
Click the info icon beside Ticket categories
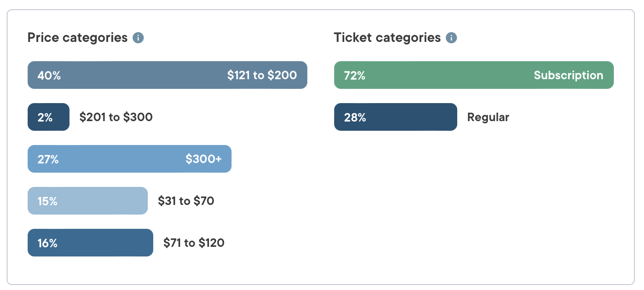pos(451,38)
